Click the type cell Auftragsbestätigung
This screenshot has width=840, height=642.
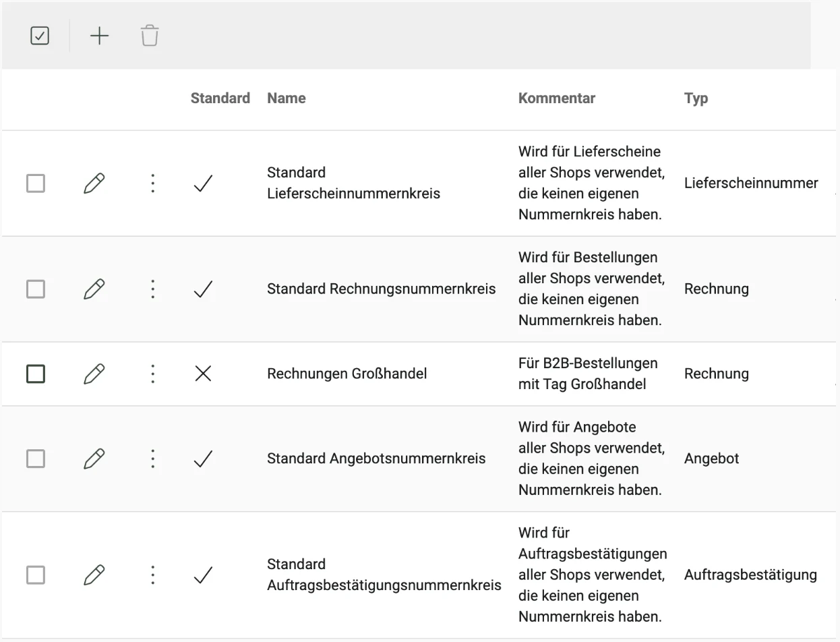tap(750, 575)
